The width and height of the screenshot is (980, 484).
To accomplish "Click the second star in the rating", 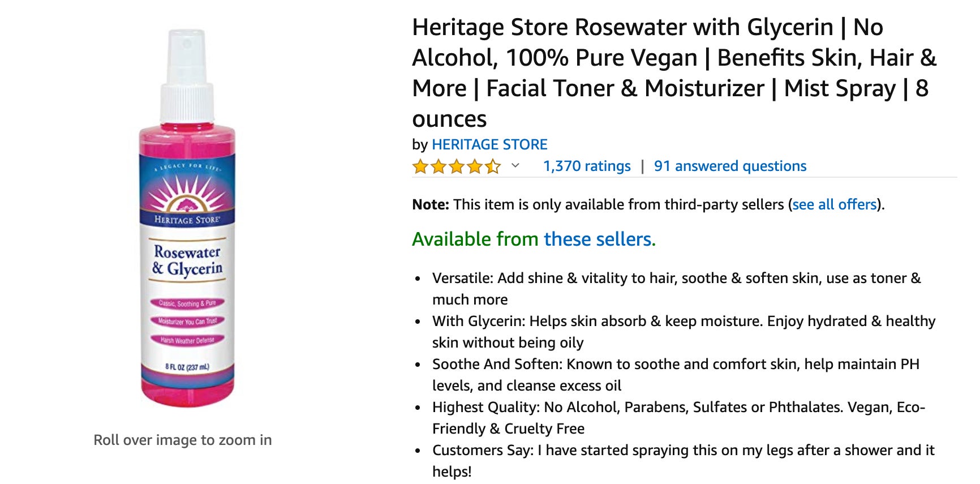I will (439, 166).
